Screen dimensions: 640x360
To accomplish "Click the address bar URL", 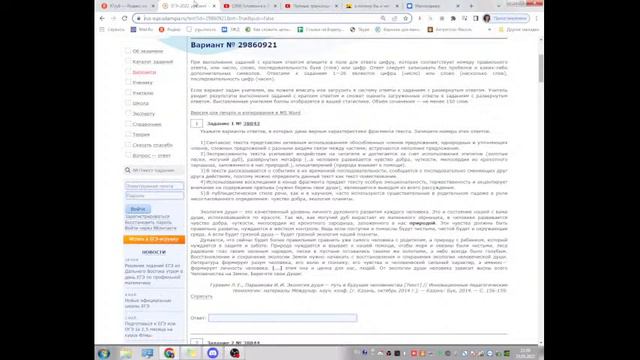I will [209, 18].
